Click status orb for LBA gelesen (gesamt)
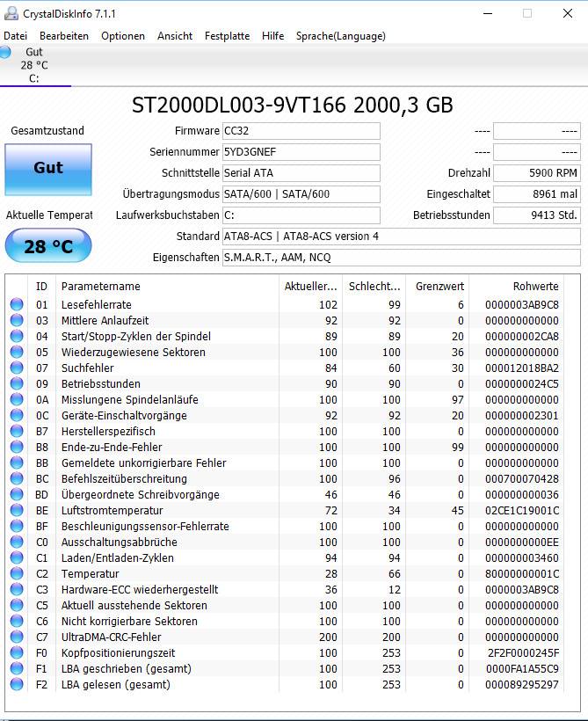The height and width of the screenshot is (721, 588). point(17,684)
